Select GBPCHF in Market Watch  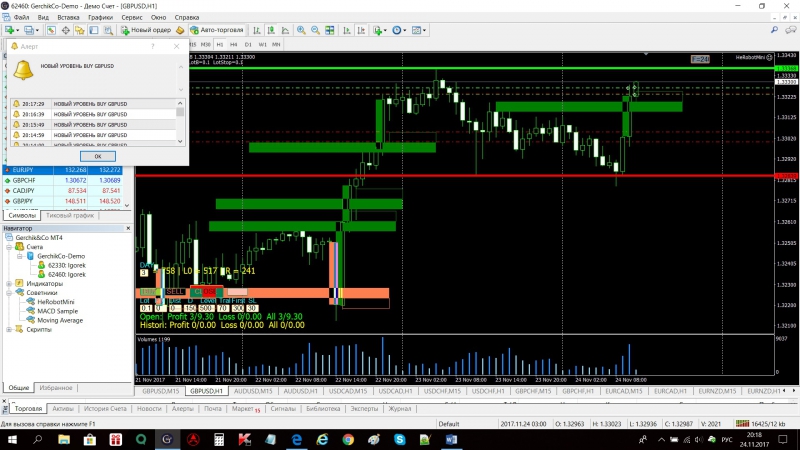coord(64,180)
